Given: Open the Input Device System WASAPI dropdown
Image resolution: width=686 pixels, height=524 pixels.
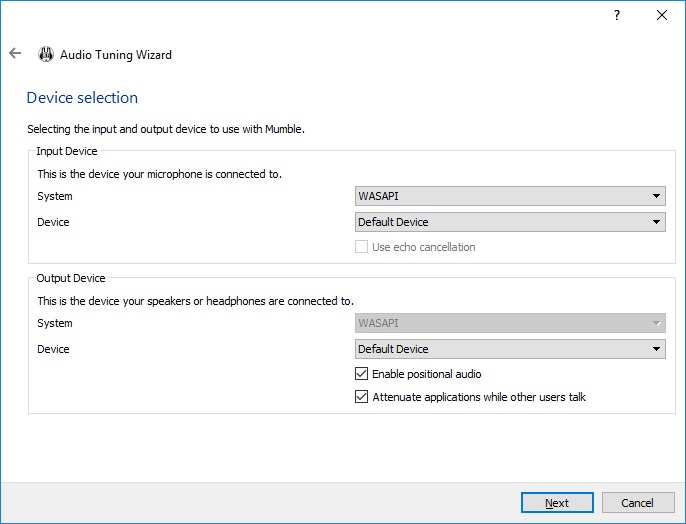Looking at the screenshot, I should (510, 196).
